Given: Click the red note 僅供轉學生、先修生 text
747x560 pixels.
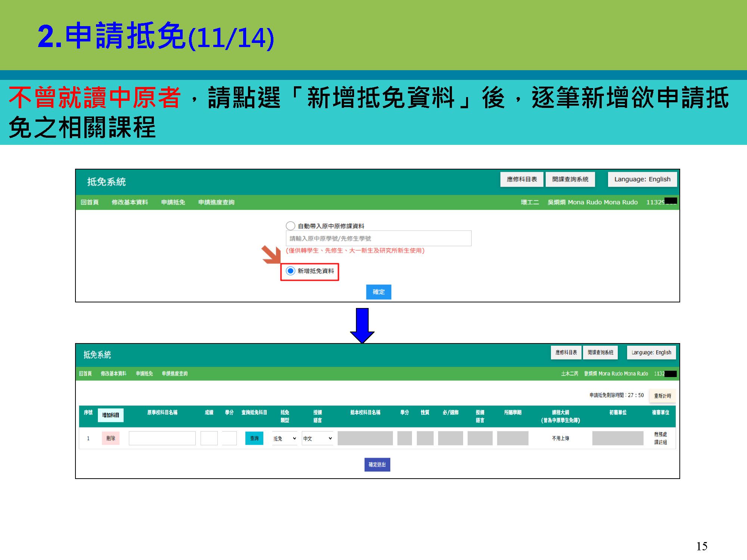Looking at the screenshot, I should (355, 251).
